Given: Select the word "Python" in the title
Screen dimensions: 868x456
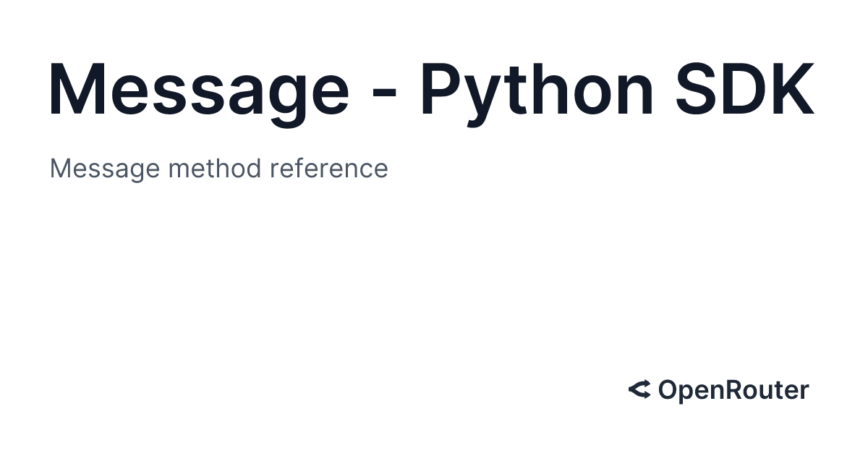Looking at the screenshot, I should click(537, 90).
